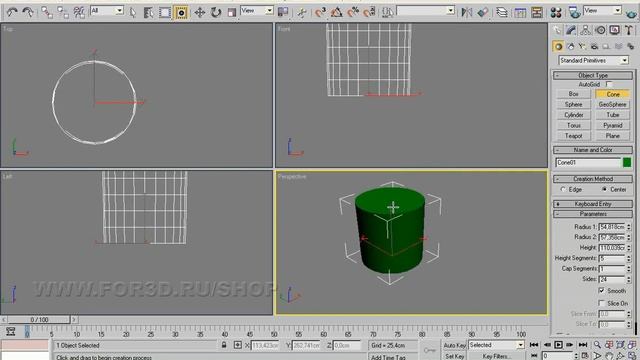640x360 pixels.
Task: Click the Quick Render teapot icon
Action: pos(631,13)
